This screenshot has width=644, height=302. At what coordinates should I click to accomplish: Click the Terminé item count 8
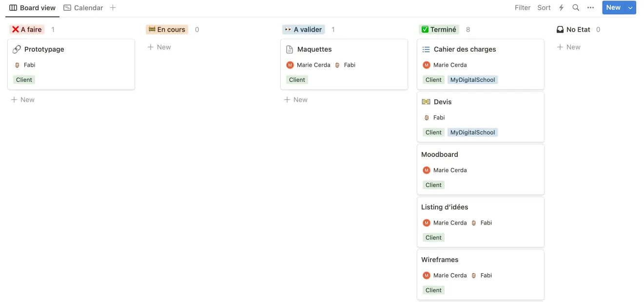click(468, 30)
